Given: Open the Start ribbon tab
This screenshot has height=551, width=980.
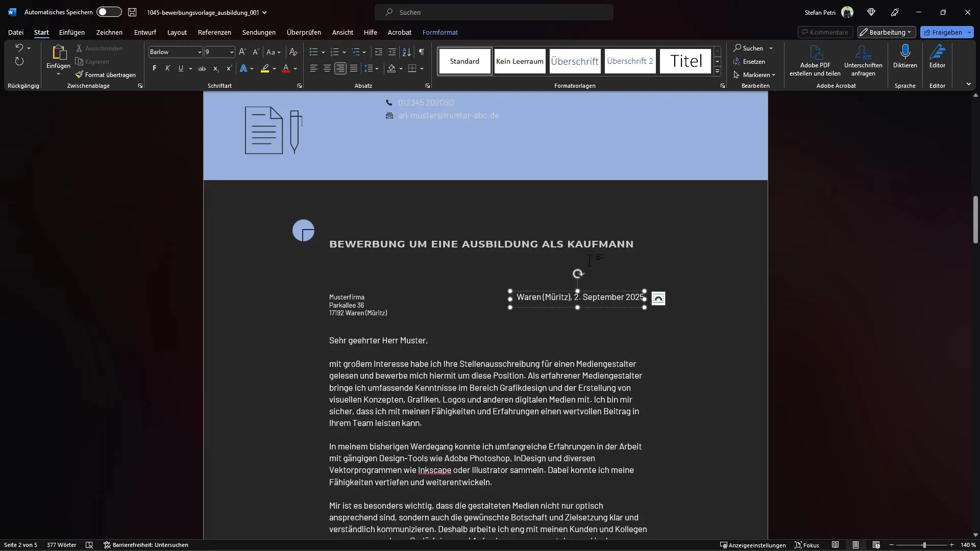Looking at the screenshot, I should [41, 32].
